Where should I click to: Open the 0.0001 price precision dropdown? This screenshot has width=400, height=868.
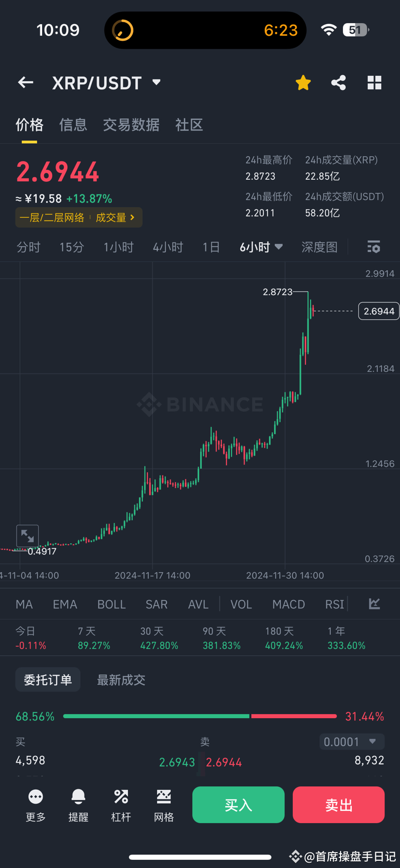point(351,741)
